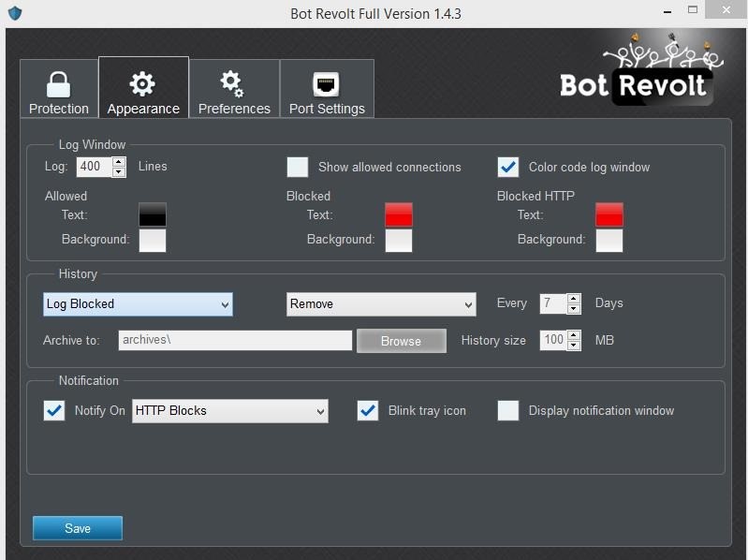
Task: Disable the Blink tray icon checkbox
Action: pos(368,411)
